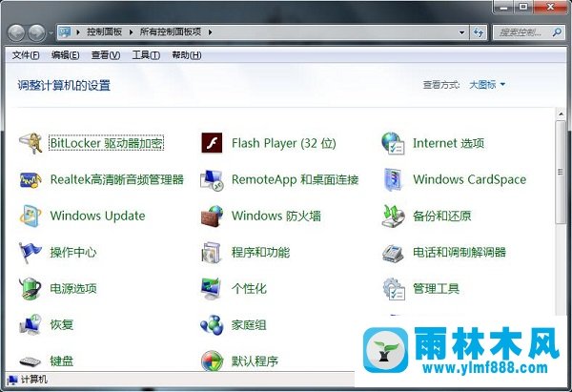Open the Internet 选项 globe icon

[393, 143]
